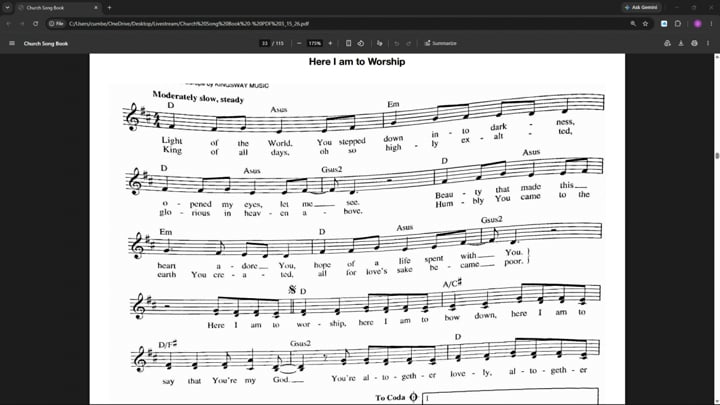This screenshot has height=405, width=720.
Task: Open a new browser tab
Action: pyautogui.click(x=109, y=8)
